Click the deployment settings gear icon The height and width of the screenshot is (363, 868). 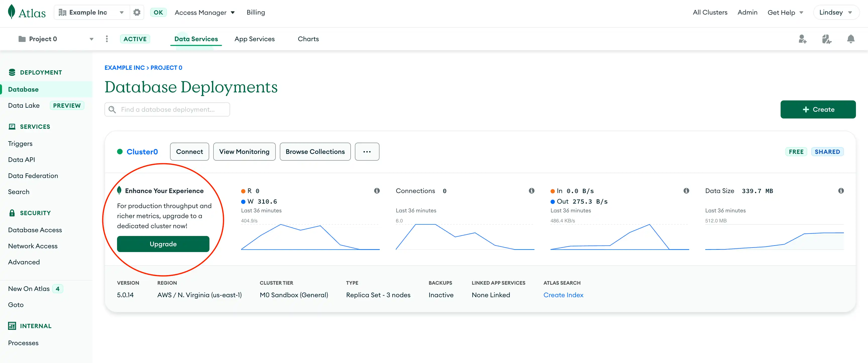click(136, 12)
